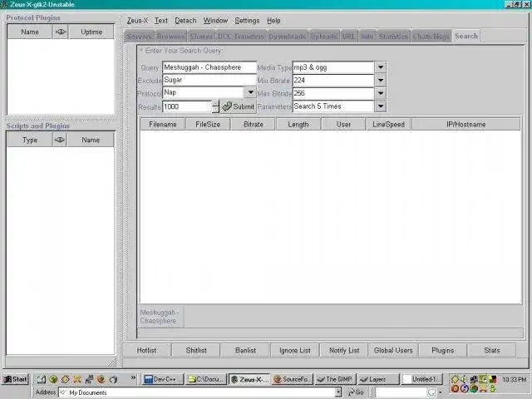This screenshot has width=532, height=399.
Task: Open the Ignore List panel
Action: [x=295, y=350]
